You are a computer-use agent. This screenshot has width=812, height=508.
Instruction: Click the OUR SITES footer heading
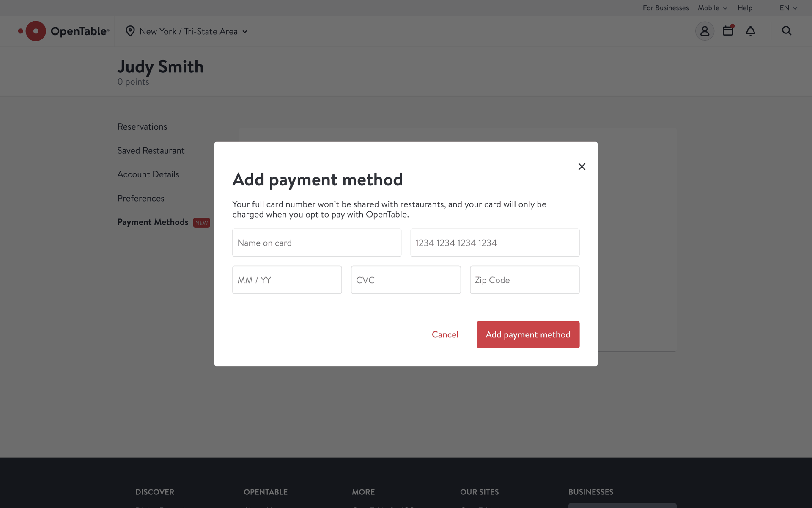tap(480, 492)
